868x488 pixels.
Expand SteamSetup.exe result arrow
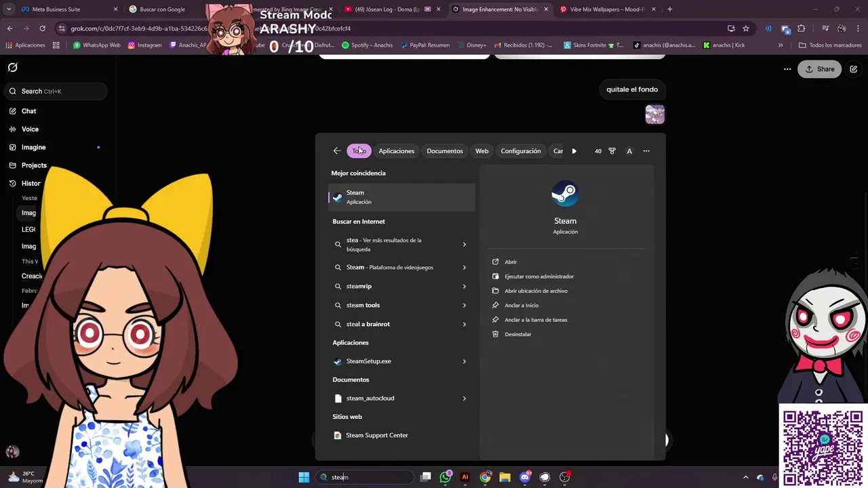pyautogui.click(x=464, y=361)
